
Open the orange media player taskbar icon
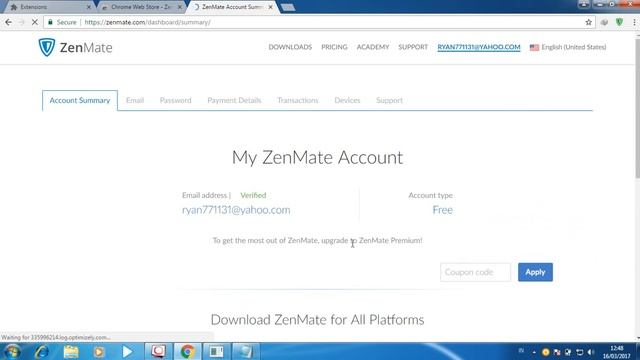pyautogui.click(x=99, y=351)
